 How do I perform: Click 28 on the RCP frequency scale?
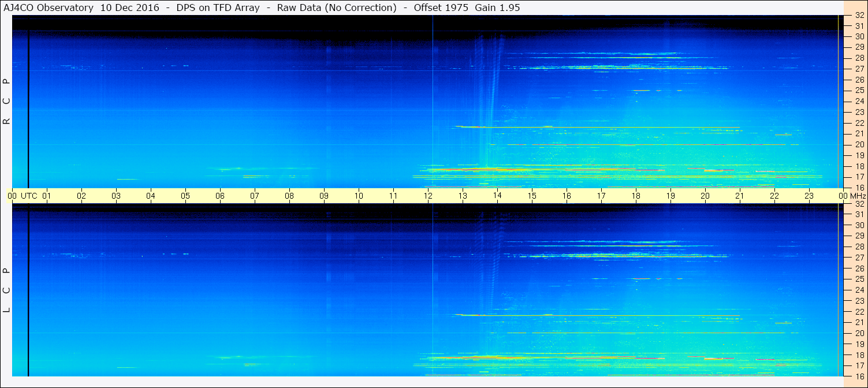(859, 58)
